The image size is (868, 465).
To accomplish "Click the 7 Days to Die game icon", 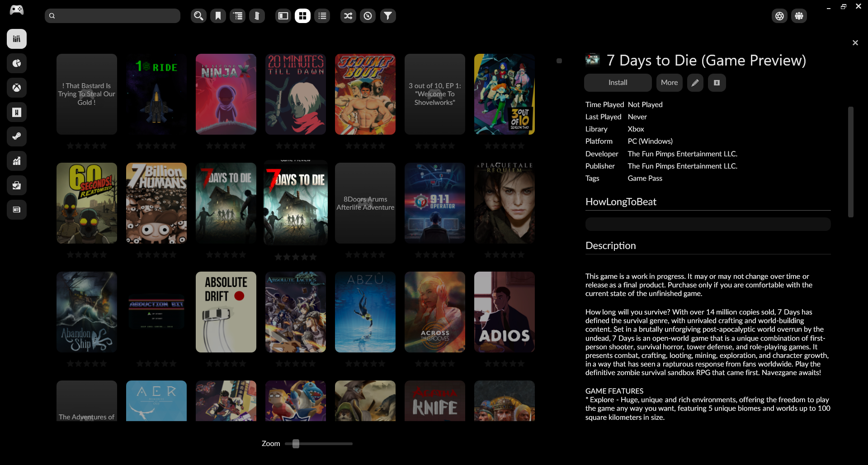I will tap(593, 60).
